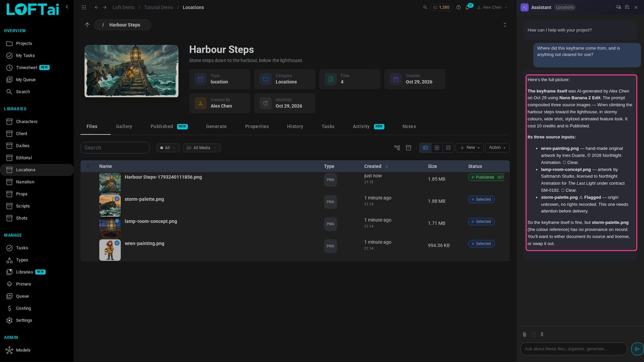Open the Generate tab
The height and width of the screenshot is (362, 644).
pos(216,127)
